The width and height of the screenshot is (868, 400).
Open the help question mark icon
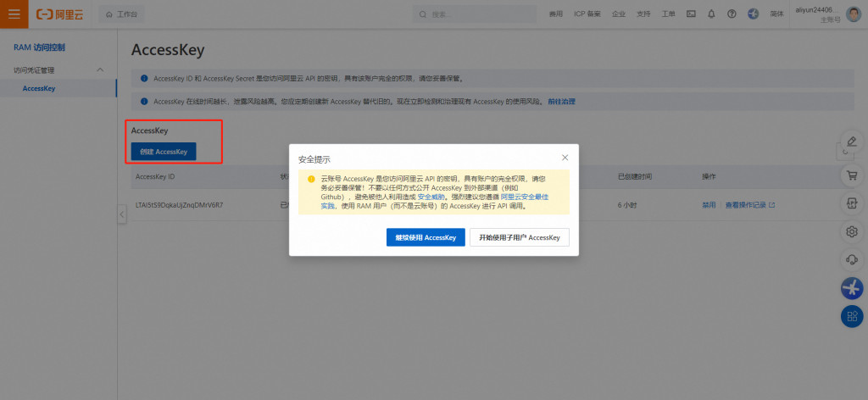click(732, 14)
